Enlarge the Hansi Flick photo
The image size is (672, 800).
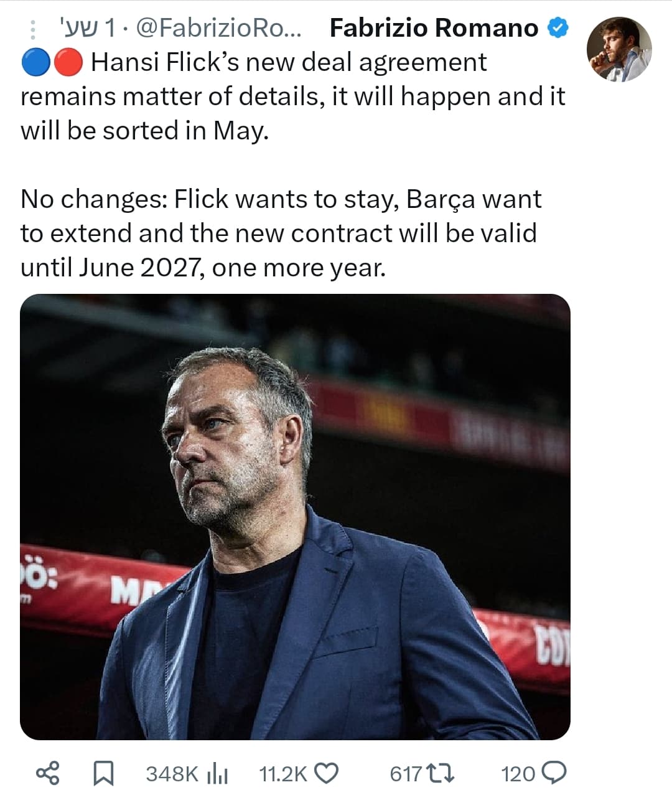point(295,517)
